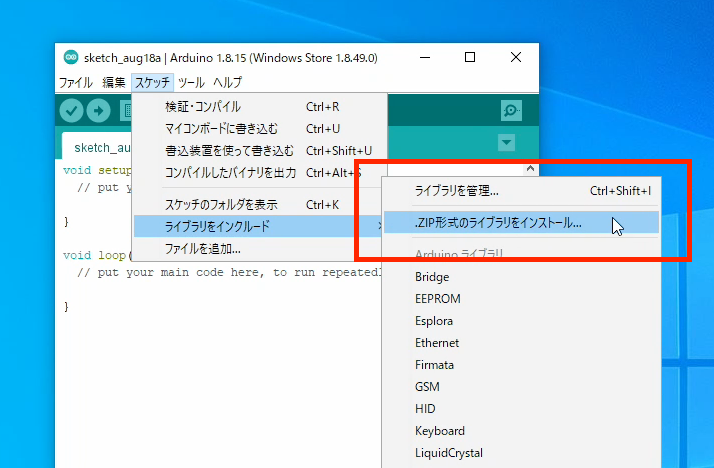Select スケッチのフォルダを表示 entry
This screenshot has height=468, width=714.
260,205
